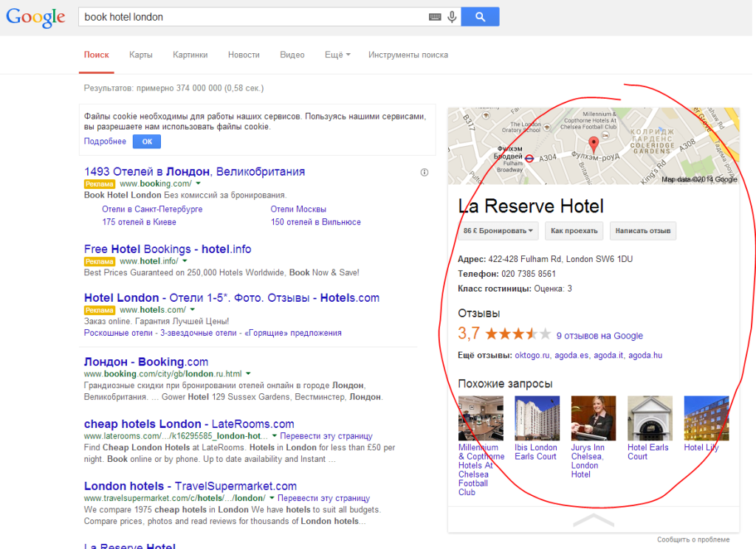Open Ibis London Earls Court text link

[x=536, y=452]
